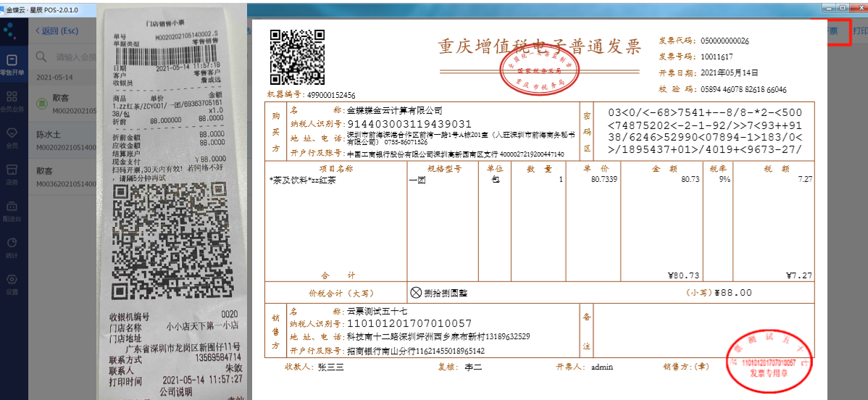Click the 9% tax rate cell
Image resolution: width=868 pixels, height=400 pixels.
(x=724, y=180)
